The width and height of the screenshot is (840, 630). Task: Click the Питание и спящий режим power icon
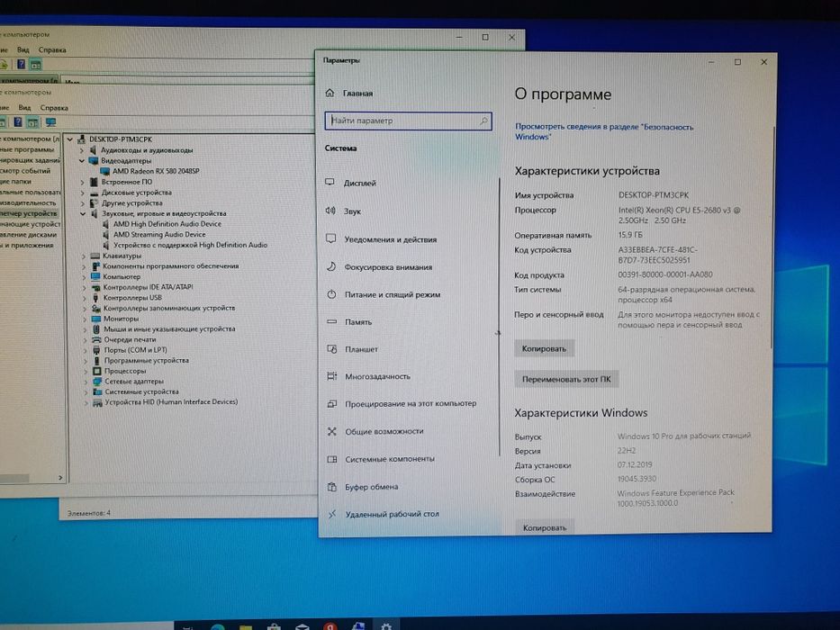click(x=331, y=294)
